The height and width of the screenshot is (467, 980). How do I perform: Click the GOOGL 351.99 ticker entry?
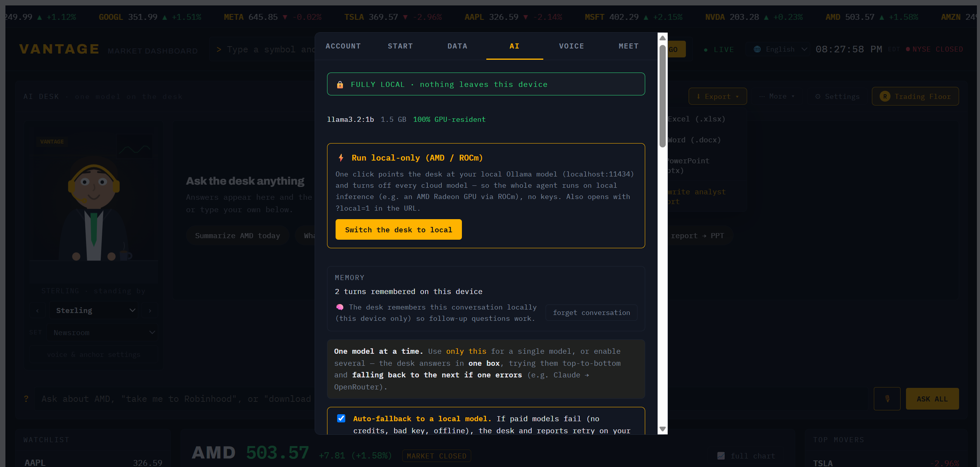point(150,17)
